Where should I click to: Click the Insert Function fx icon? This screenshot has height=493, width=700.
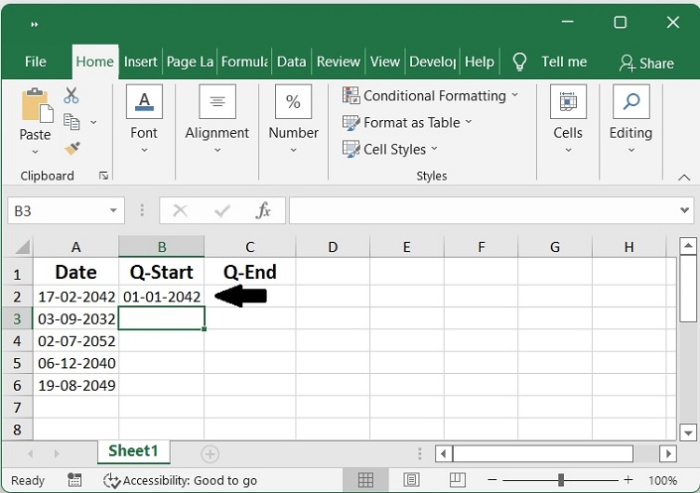(263, 211)
